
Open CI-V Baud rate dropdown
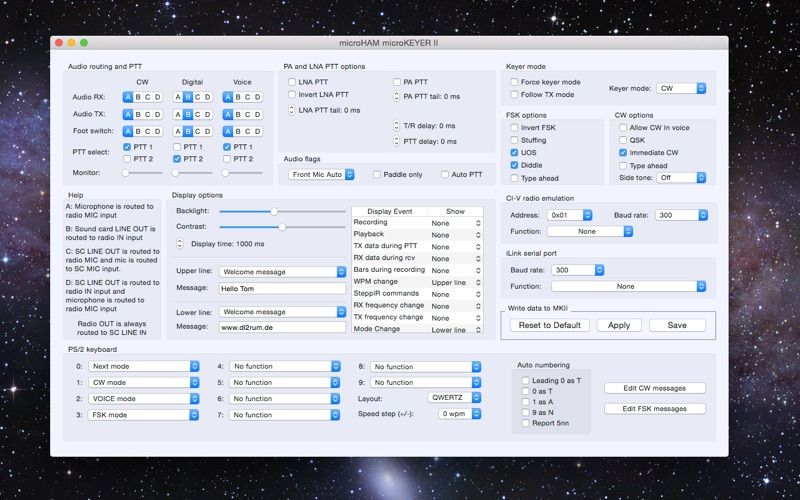tap(681, 215)
